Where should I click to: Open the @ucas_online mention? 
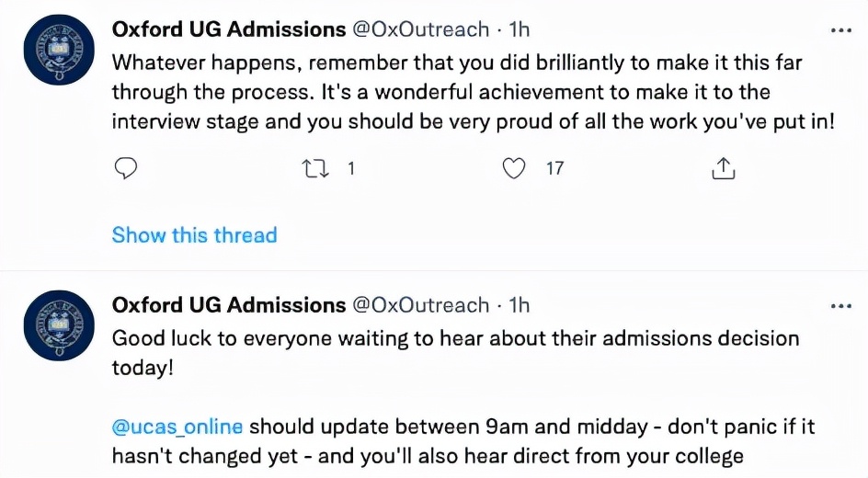[177, 427]
